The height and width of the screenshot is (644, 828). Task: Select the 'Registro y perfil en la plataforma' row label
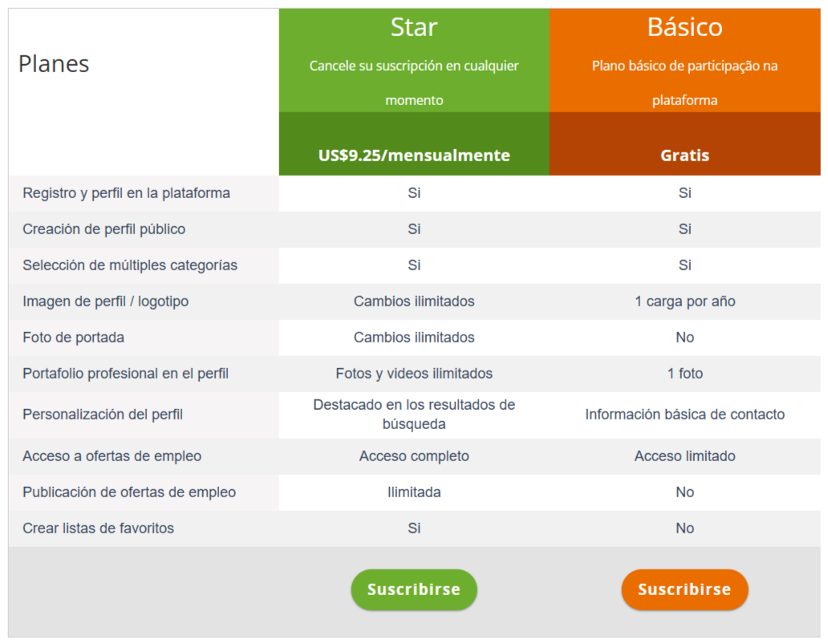click(x=126, y=193)
